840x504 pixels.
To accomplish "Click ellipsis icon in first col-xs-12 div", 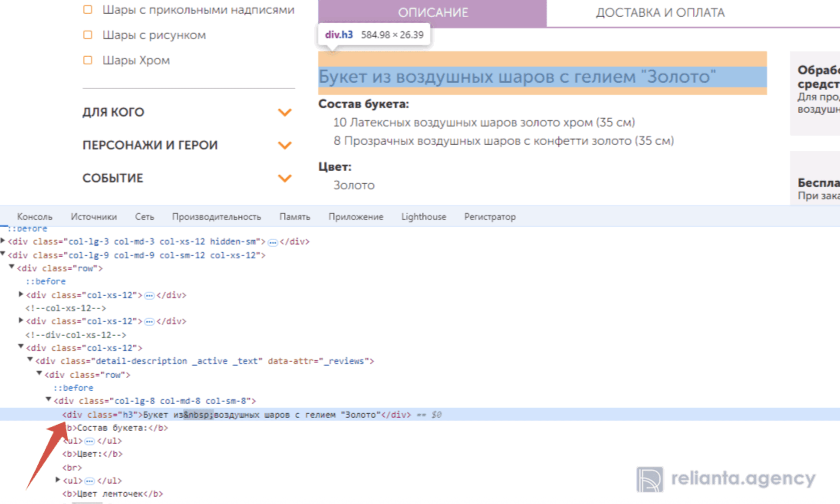I will pos(149,296).
